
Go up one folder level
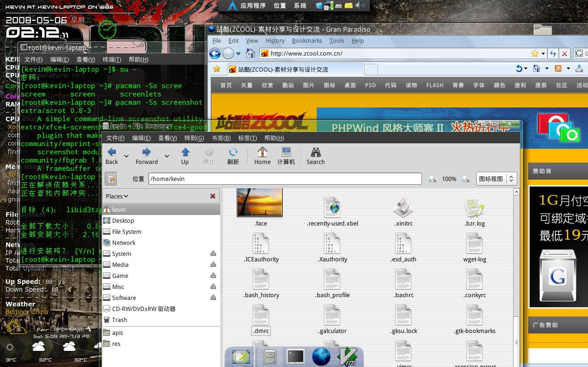(185, 156)
